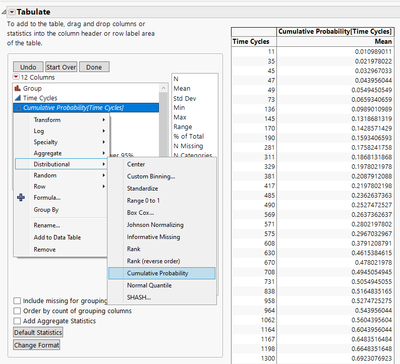The image size is (400, 364).
Task: Select the Group column with bar chart icon
Action: point(17,88)
